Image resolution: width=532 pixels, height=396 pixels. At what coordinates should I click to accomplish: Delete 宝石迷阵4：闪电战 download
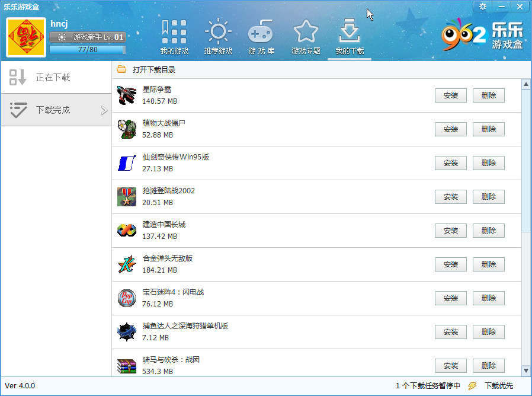coord(489,298)
